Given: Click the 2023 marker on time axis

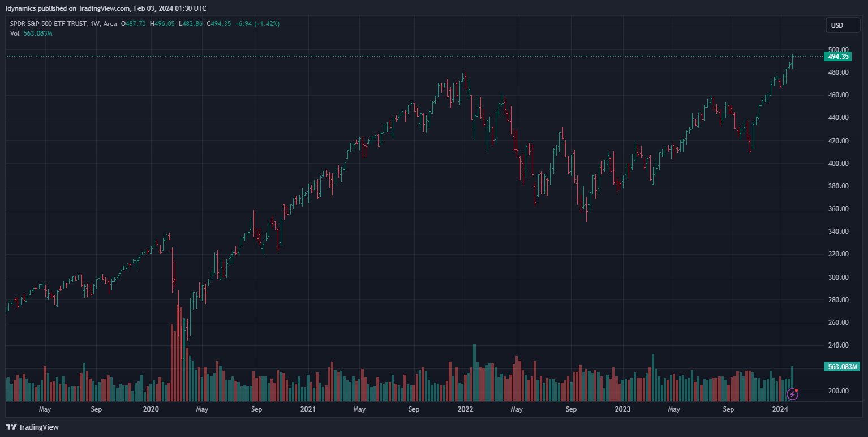Looking at the screenshot, I should (x=622, y=409).
